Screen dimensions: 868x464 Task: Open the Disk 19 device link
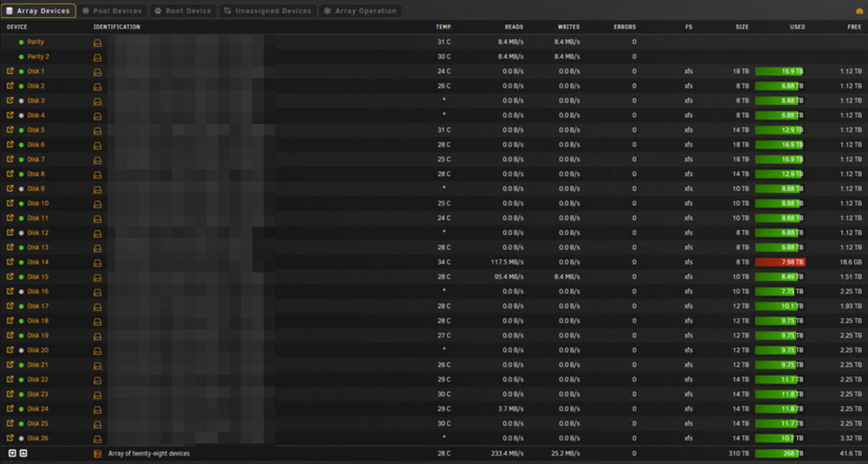tap(37, 335)
